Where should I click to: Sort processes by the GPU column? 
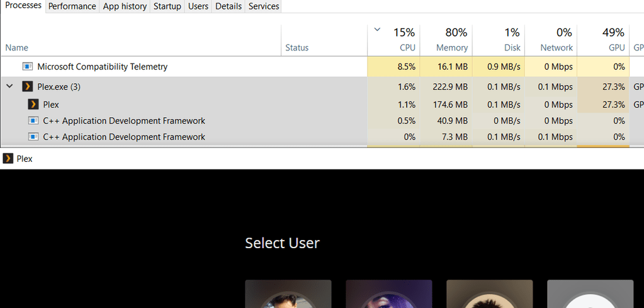[x=603, y=40]
